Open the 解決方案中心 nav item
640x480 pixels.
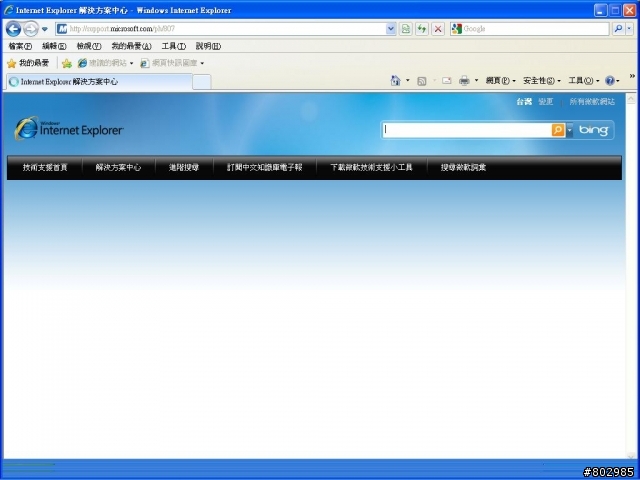(118, 167)
